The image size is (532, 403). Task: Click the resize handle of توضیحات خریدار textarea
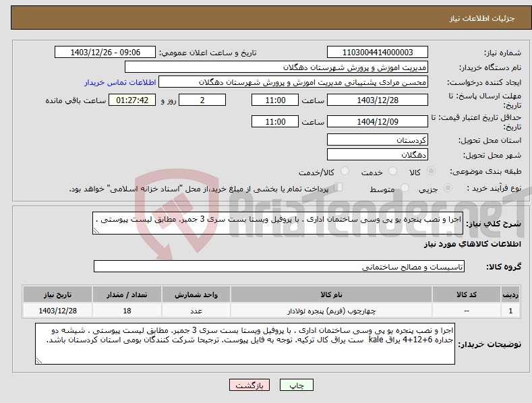pyautogui.click(x=38, y=361)
